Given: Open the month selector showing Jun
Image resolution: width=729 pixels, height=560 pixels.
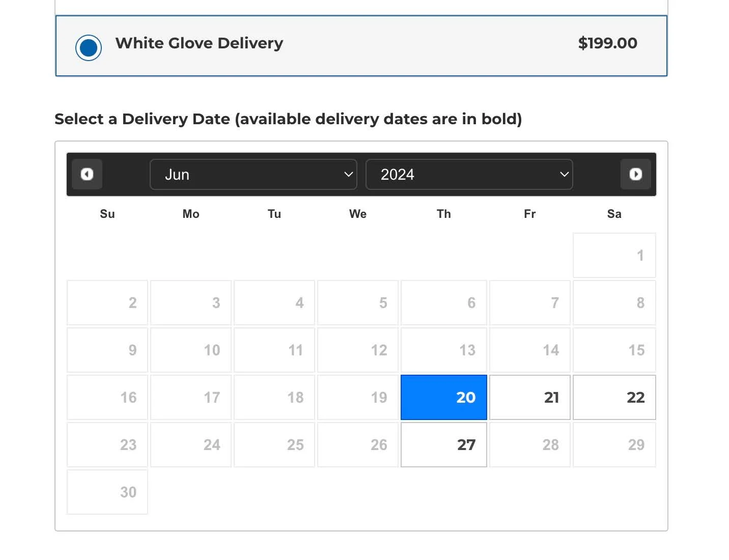Looking at the screenshot, I should 253,174.
